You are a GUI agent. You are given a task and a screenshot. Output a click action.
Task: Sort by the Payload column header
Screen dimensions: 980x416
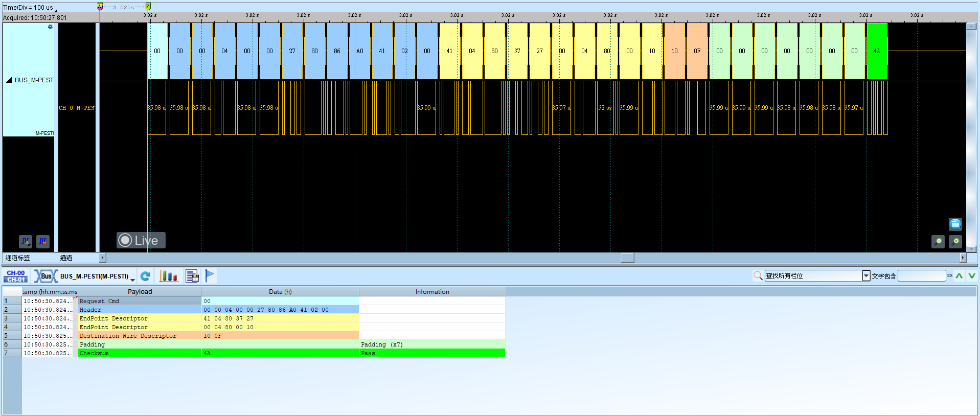(x=140, y=292)
